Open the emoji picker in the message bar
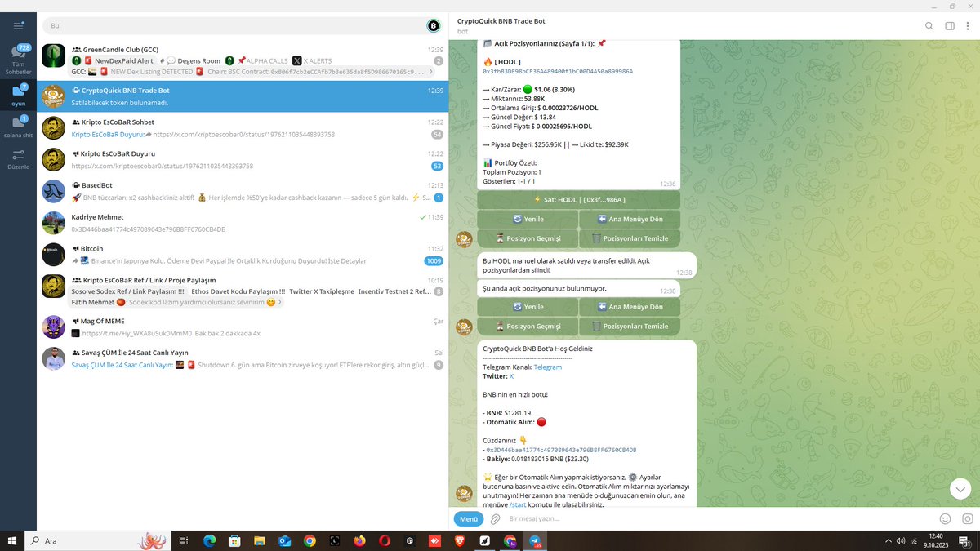 [945, 518]
